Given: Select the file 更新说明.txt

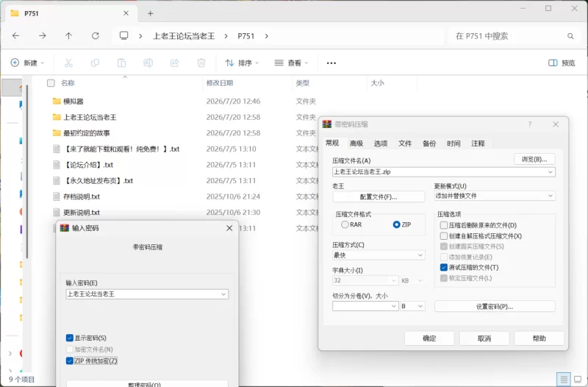Looking at the screenshot, I should (x=76, y=212).
